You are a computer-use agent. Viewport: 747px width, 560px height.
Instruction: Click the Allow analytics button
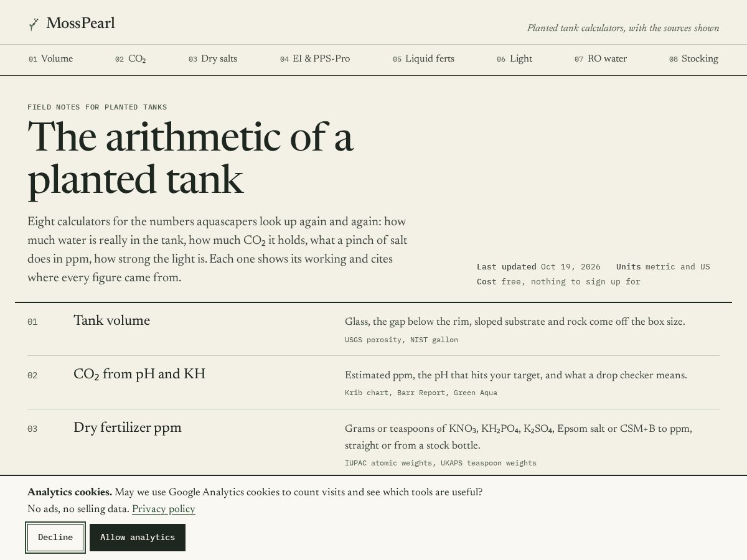coord(138,538)
